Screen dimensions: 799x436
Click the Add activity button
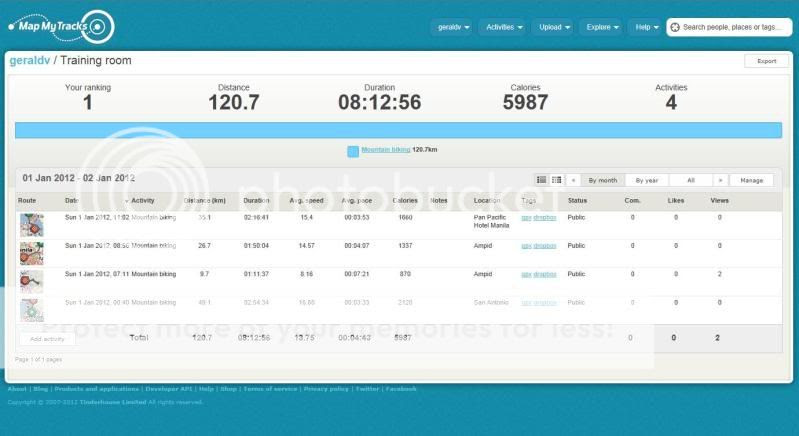coord(47,339)
